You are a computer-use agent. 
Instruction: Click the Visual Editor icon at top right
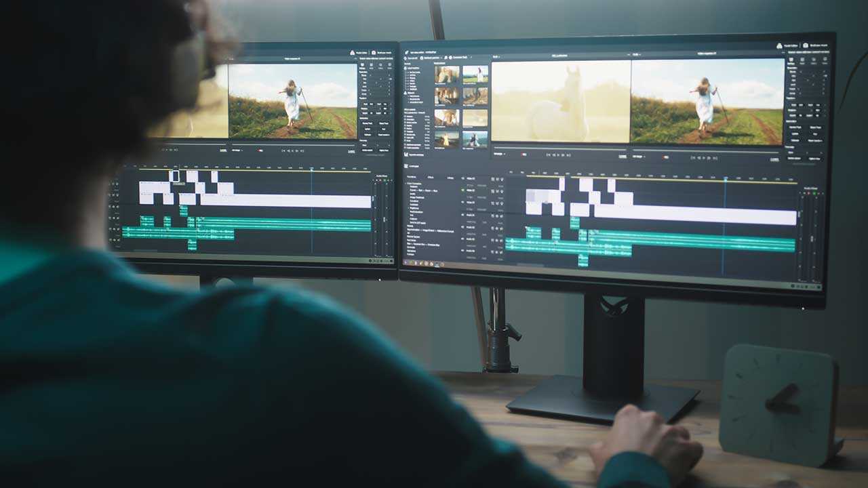[x=779, y=45]
